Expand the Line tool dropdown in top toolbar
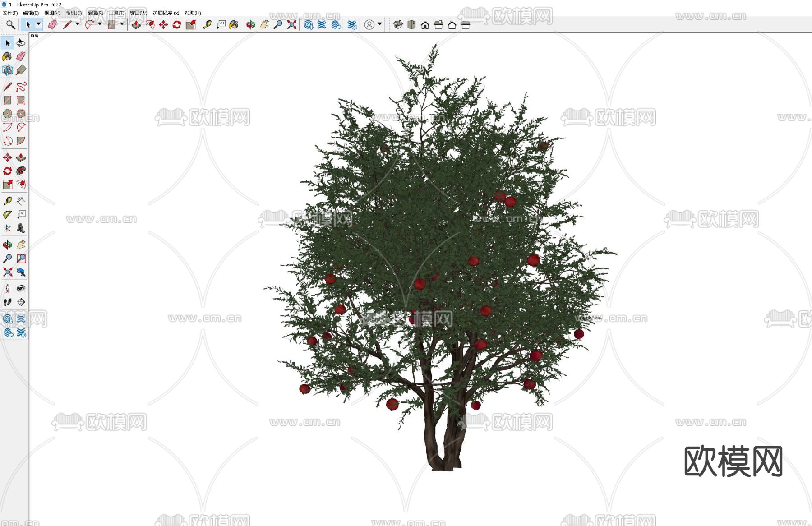This screenshot has width=812, height=526. click(78, 24)
